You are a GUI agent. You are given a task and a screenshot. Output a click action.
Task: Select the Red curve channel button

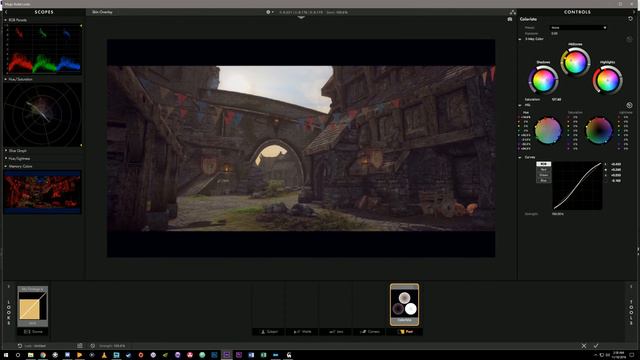click(x=543, y=169)
